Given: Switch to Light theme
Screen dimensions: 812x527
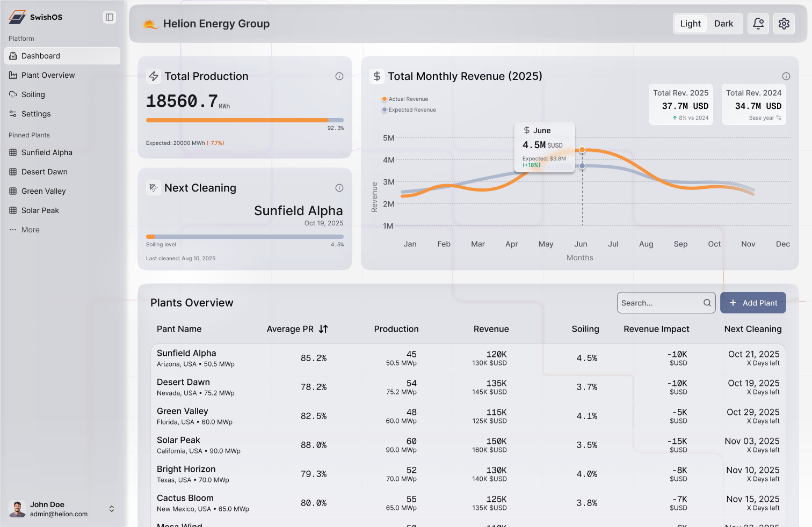Looking at the screenshot, I should (x=690, y=24).
